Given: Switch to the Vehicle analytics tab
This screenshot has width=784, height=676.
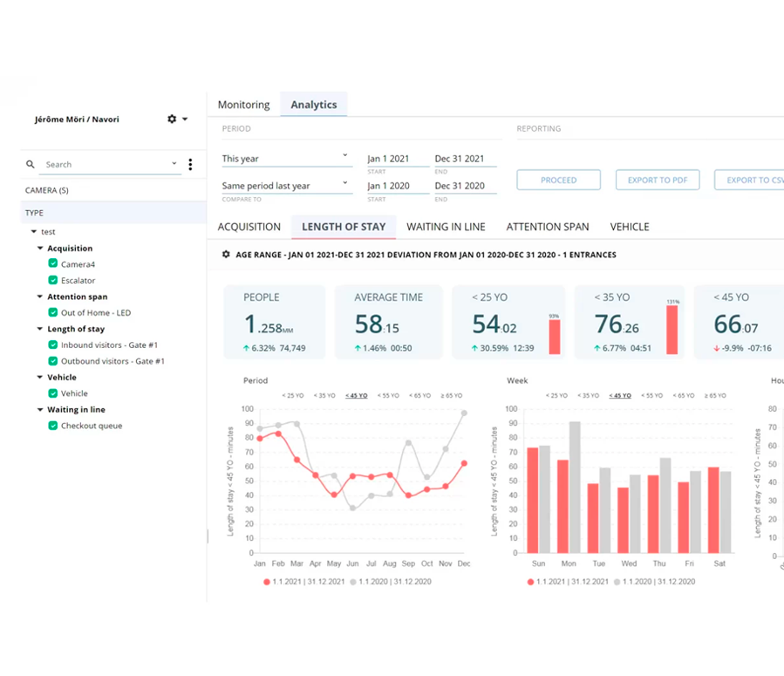Looking at the screenshot, I should 630,227.
